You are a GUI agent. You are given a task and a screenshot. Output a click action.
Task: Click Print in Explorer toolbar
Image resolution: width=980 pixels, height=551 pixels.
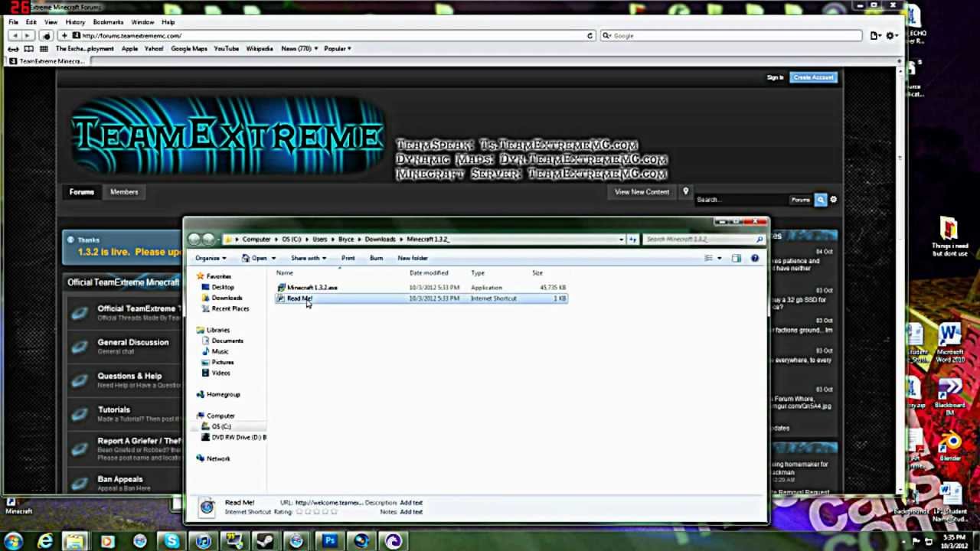tap(348, 258)
